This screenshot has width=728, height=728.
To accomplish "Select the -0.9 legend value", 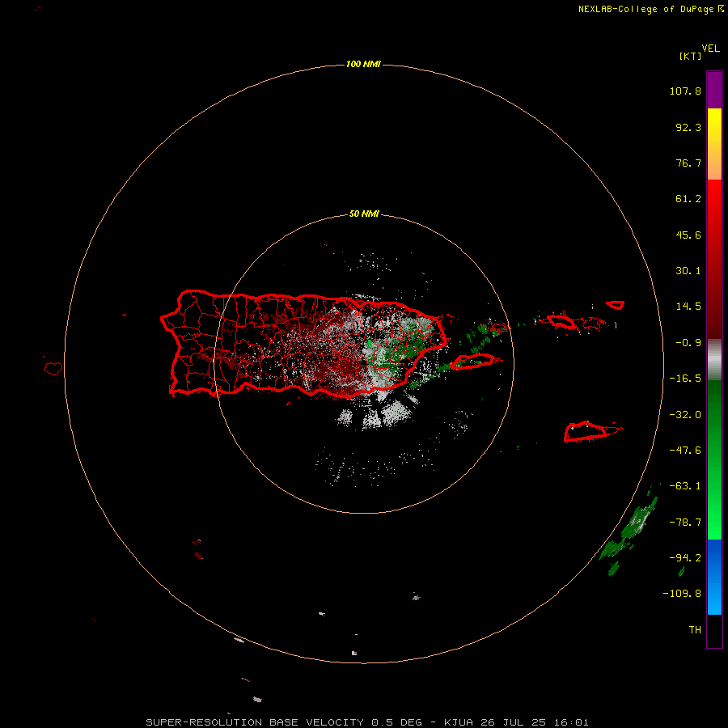I will click(x=688, y=343).
